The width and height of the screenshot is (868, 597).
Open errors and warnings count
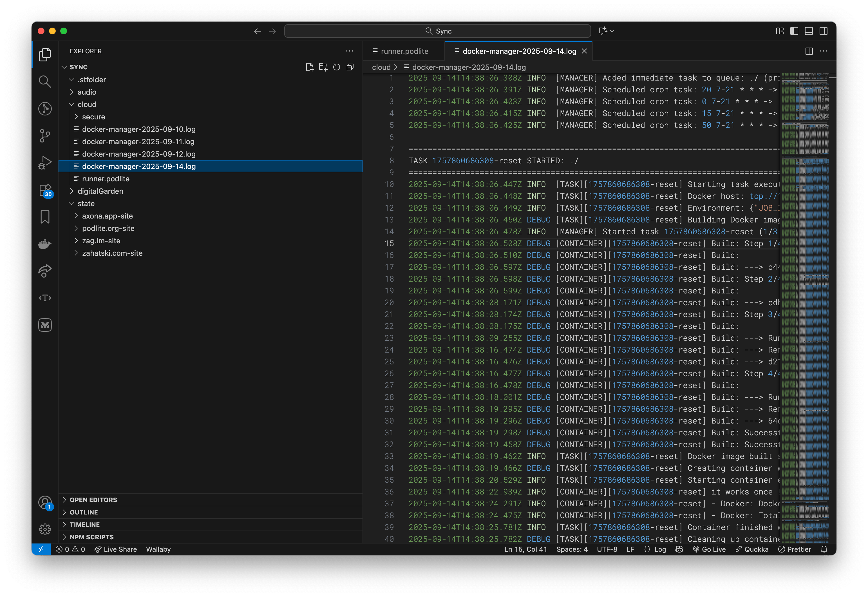70,549
